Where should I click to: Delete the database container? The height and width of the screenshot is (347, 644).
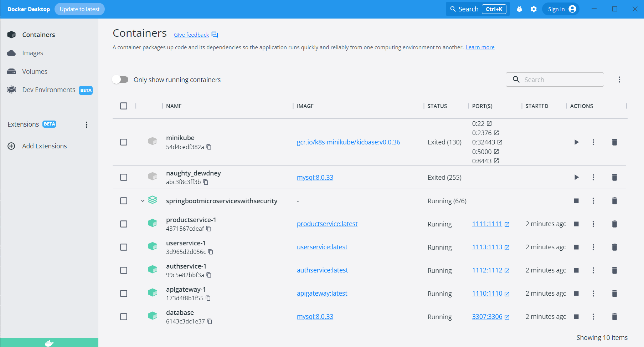pos(614,317)
